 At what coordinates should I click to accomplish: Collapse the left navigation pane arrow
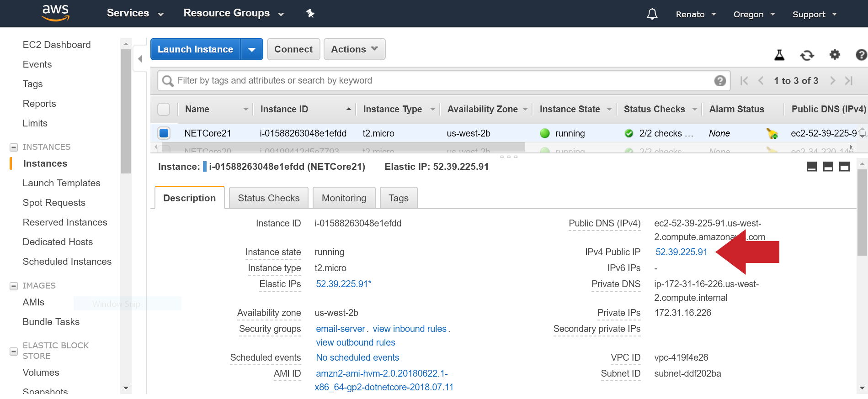(x=140, y=58)
